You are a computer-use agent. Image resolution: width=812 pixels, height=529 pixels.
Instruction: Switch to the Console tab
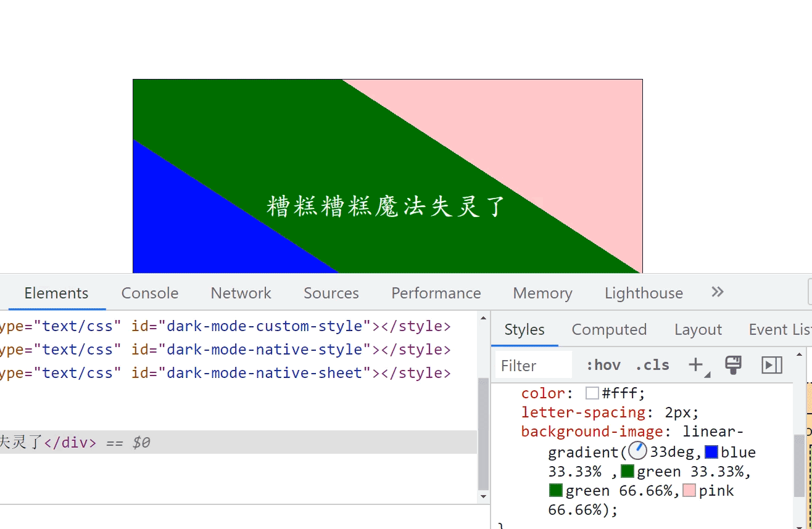(150, 293)
